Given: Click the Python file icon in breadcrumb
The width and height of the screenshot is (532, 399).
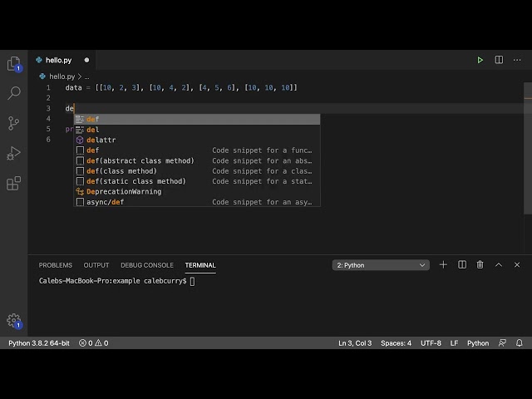Looking at the screenshot, I should [x=42, y=76].
